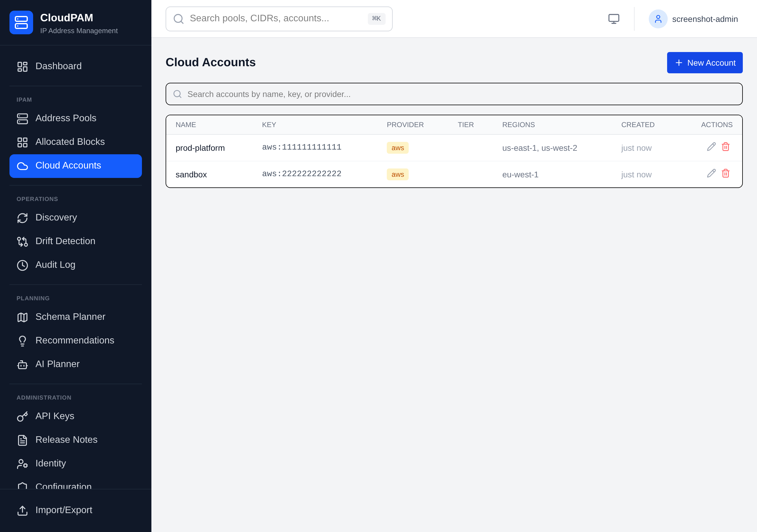Click the REGIONS column header
The width and height of the screenshot is (757, 532).
click(518, 125)
